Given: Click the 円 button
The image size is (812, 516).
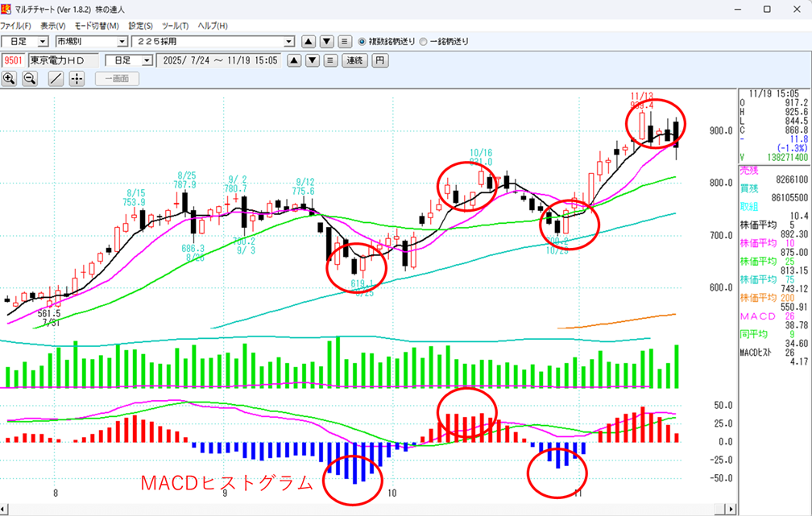Looking at the screenshot, I should tap(379, 60).
